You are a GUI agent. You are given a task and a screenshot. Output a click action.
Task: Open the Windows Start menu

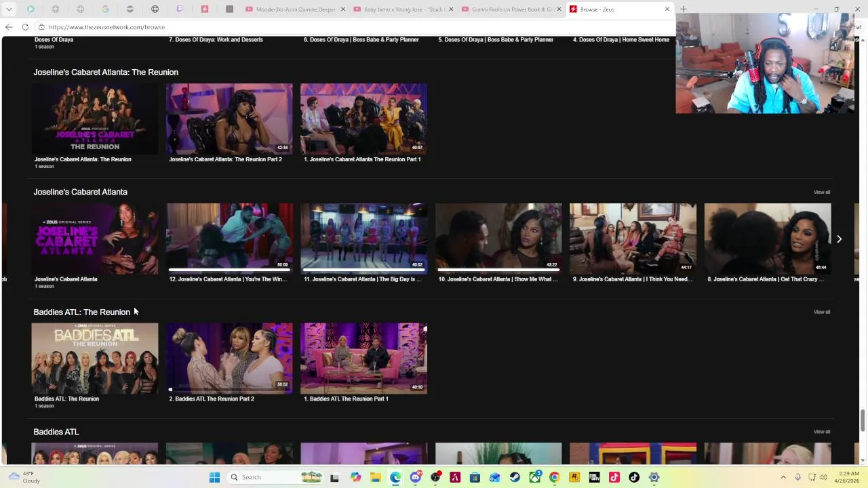(x=214, y=477)
